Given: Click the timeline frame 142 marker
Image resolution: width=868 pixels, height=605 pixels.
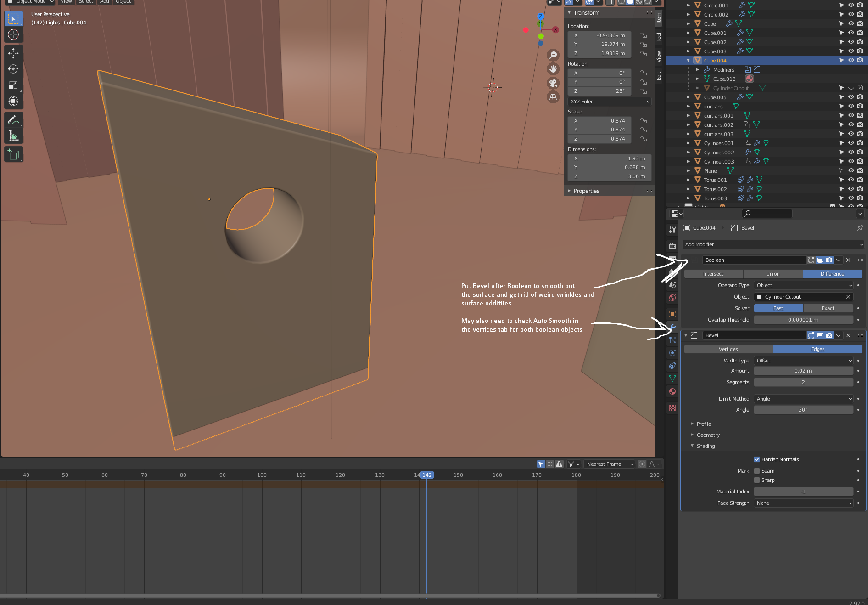Looking at the screenshot, I should click(x=427, y=475).
